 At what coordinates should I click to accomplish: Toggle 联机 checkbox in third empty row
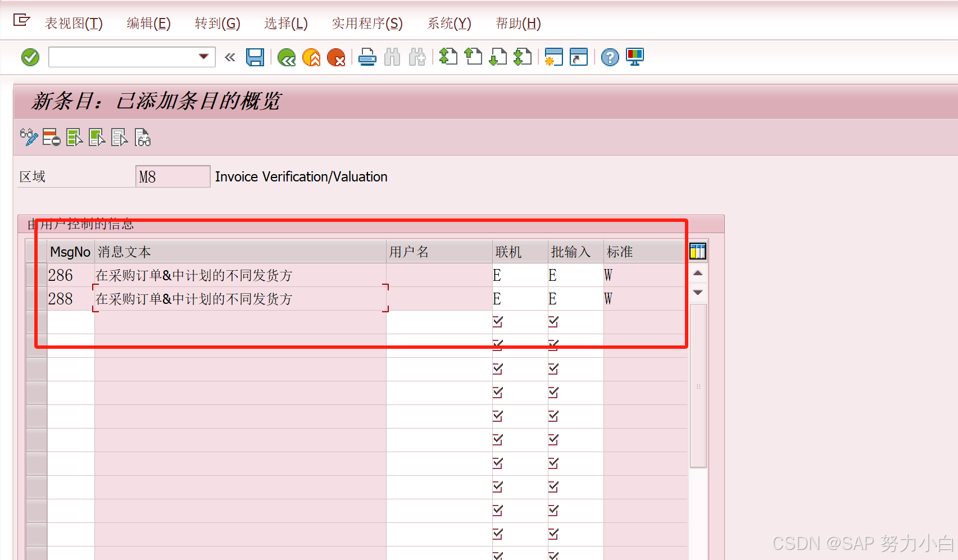pyautogui.click(x=498, y=369)
